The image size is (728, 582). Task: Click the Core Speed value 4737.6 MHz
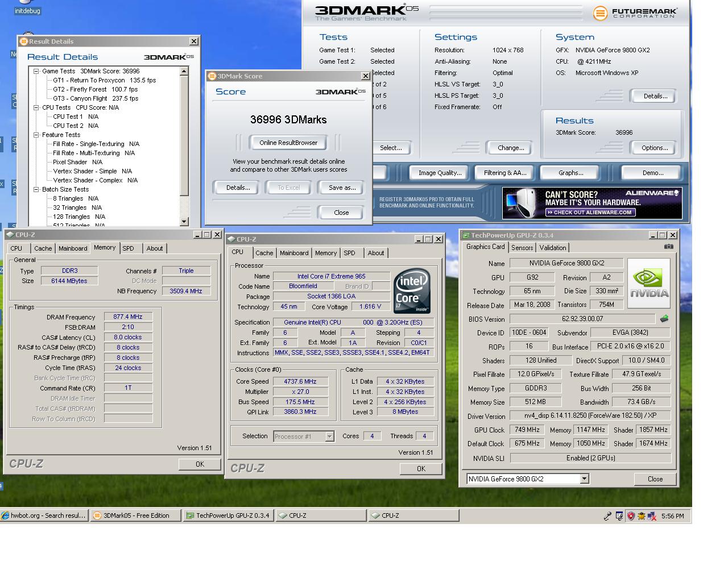[300, 381]
